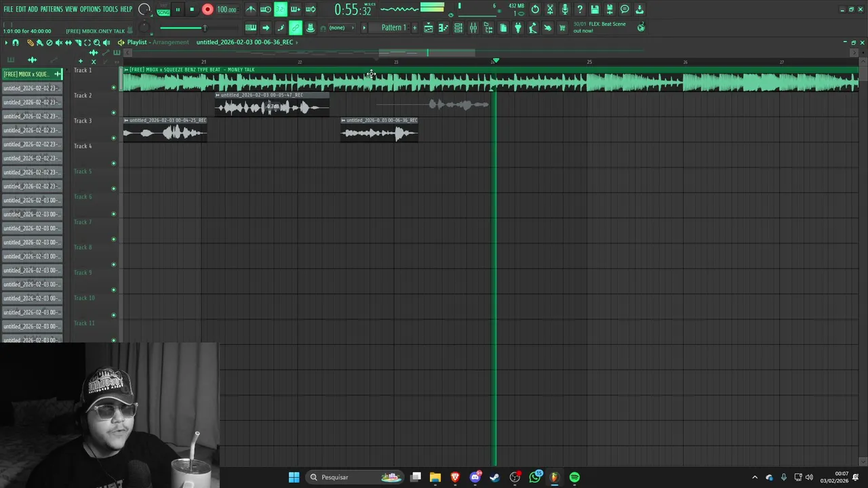The image size is (868, 488).
Task: Click the step editing arrow icon
Action: [x=266, y=28]
